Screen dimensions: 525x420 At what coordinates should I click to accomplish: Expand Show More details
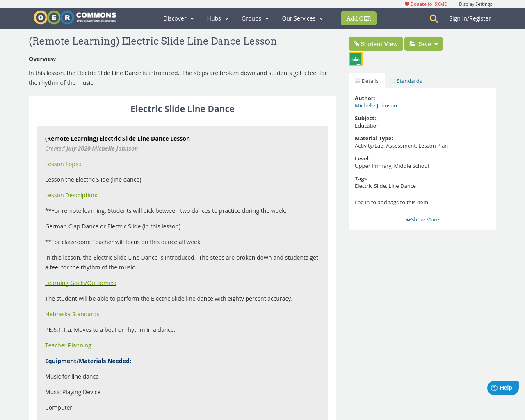422,219
